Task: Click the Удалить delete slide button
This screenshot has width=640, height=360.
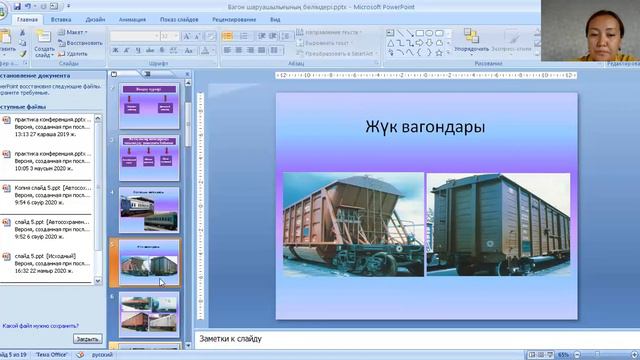Action: pos(73,53)
